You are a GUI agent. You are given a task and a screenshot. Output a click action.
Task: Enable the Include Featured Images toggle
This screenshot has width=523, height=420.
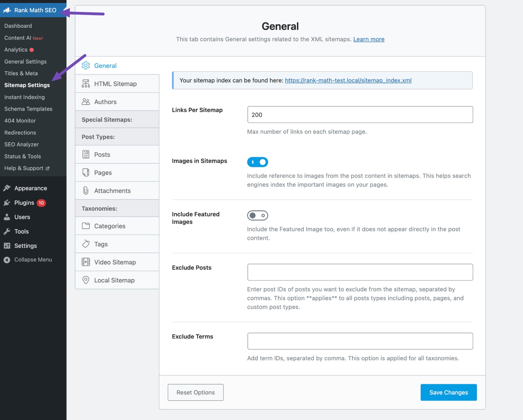coord(257,215)
